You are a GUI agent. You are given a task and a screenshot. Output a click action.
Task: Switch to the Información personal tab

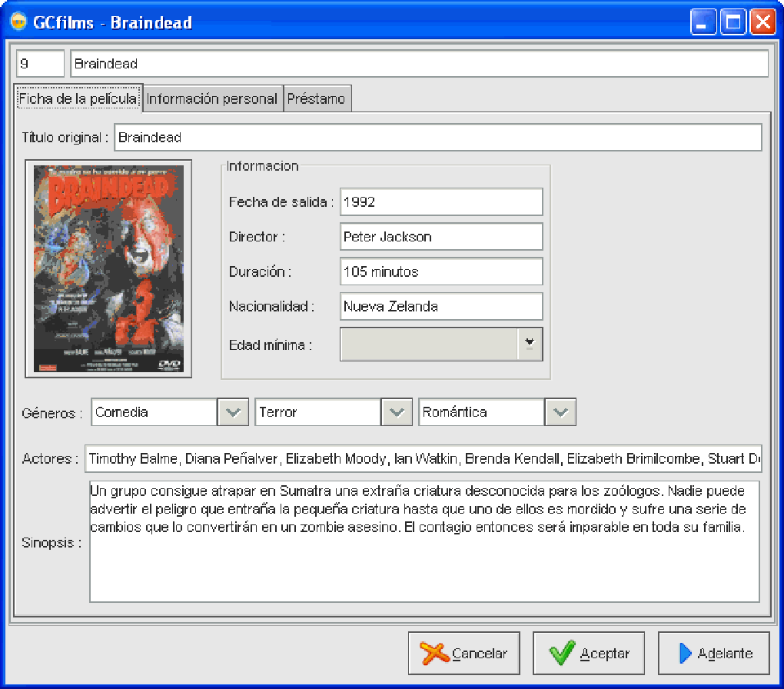pyautogui.click(x=212, y=98)
